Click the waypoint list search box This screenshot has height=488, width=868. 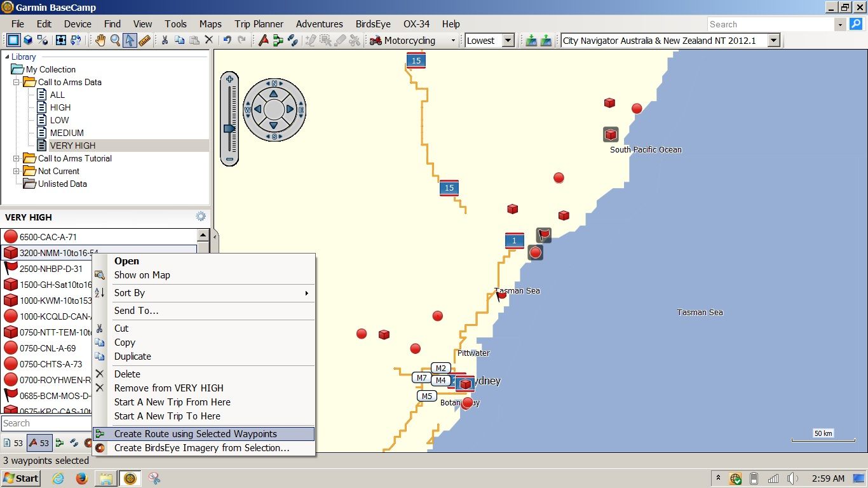point(47,423)
